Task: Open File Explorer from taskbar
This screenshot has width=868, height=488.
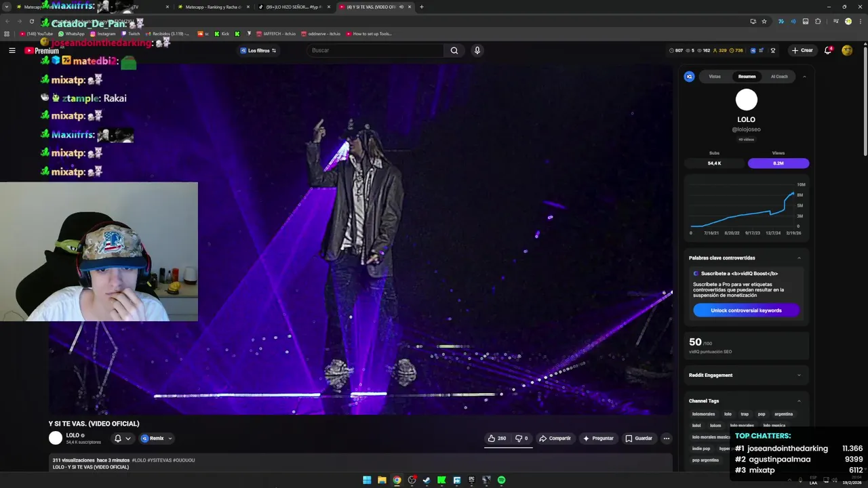Action: (x=382, y=480)
